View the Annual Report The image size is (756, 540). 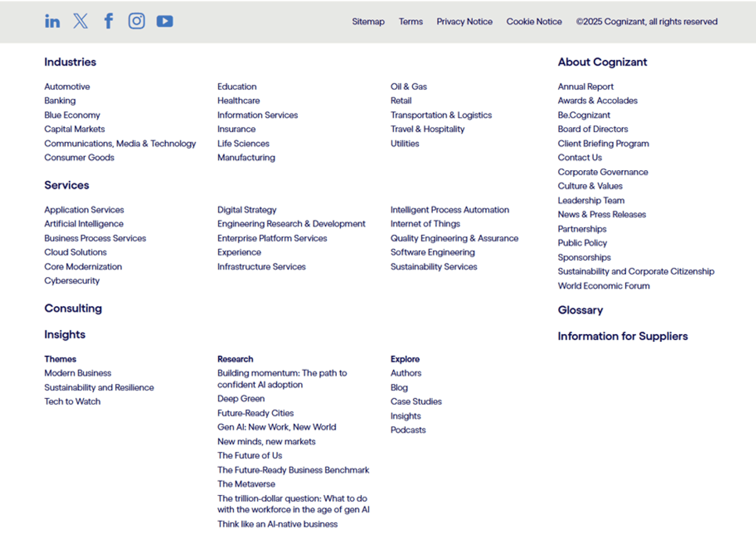[585, 87]
